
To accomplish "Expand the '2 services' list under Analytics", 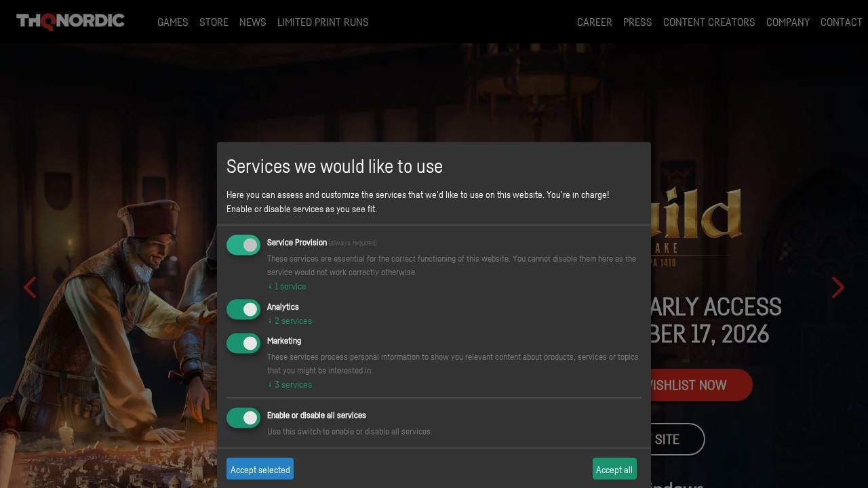I will [x=290, y=321].
